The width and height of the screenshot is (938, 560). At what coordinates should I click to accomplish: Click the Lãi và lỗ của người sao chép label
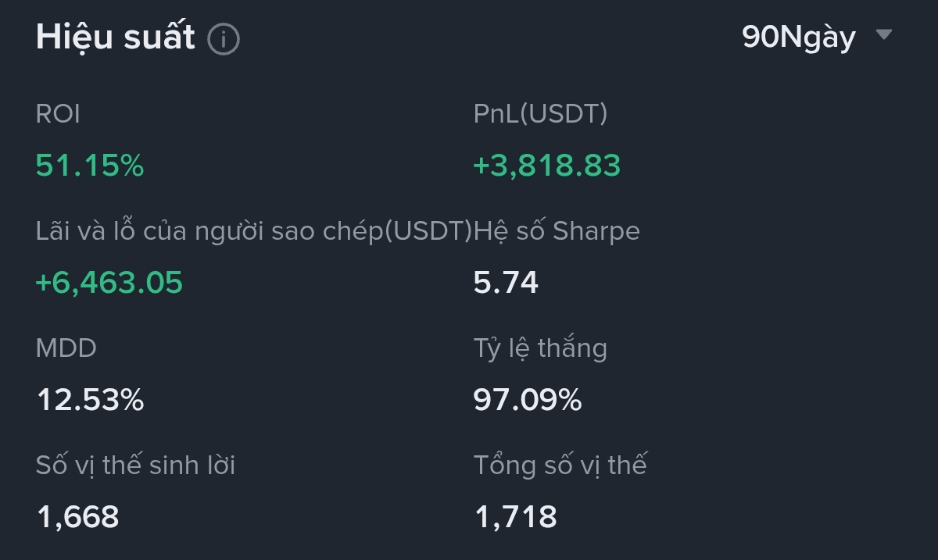254,231
